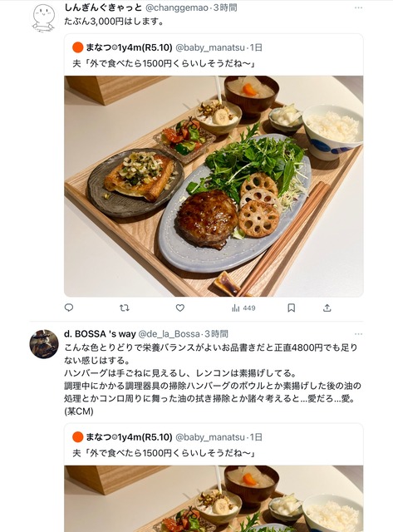Open more options on changgemao's tweet
Viewport: 393px width, 532px height.
point(358,7)
